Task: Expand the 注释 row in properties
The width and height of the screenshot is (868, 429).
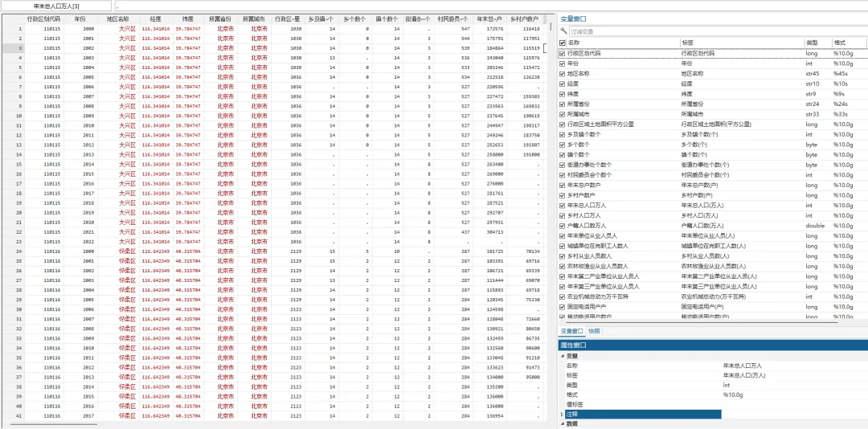Action: point(563,414)
